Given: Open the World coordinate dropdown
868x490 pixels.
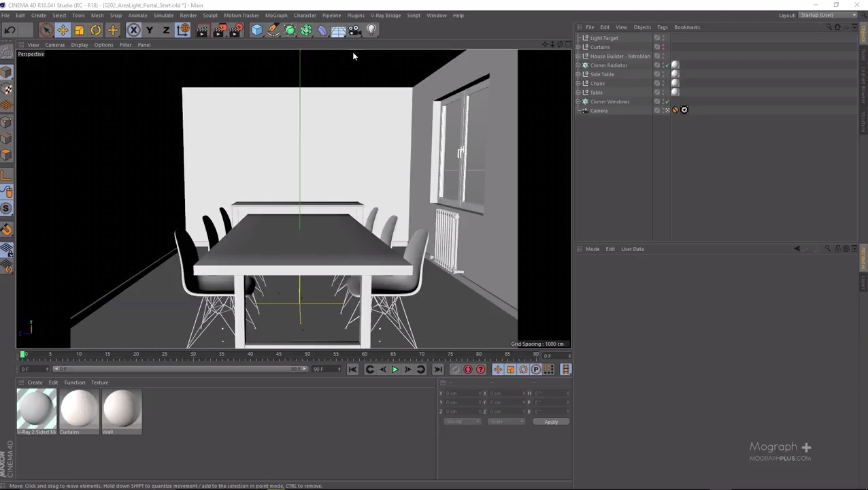Looking at the screenshot, I should click(463, 421).
